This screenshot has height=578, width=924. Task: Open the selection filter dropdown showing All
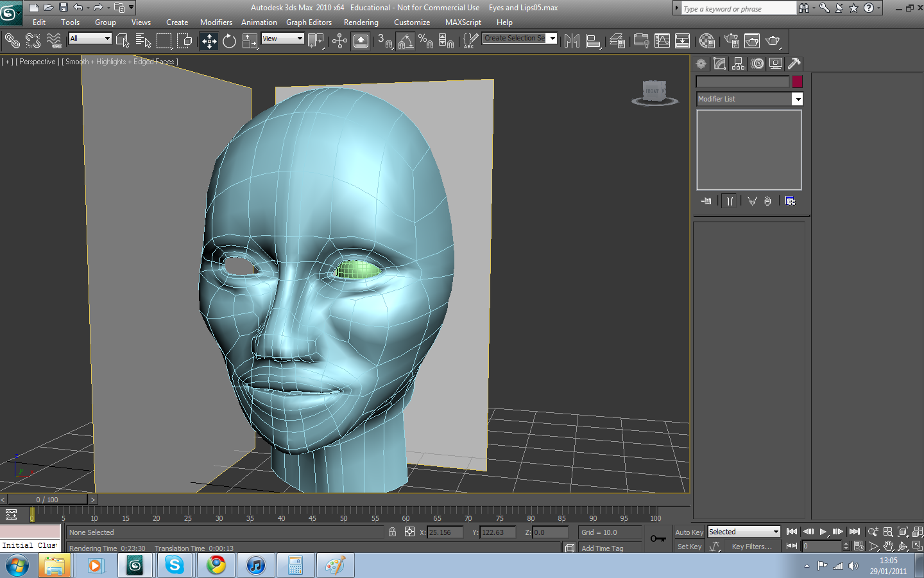click(89, 38)
